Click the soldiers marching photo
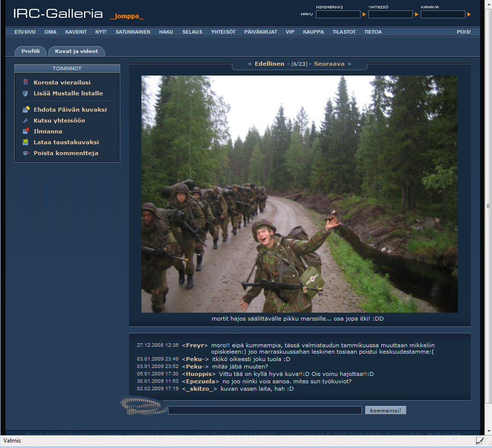Image resolution: width=492 pixels, height=448 pixels. [299, 194]
